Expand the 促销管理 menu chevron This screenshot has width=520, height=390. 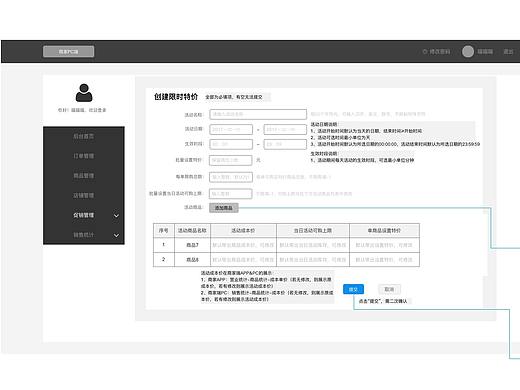point(116,216)
